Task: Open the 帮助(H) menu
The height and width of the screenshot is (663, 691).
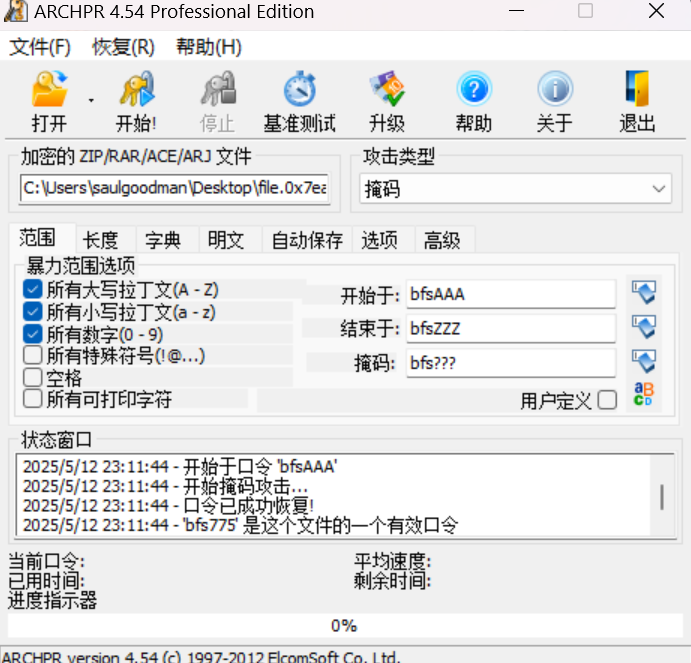Action: (209, 47)
